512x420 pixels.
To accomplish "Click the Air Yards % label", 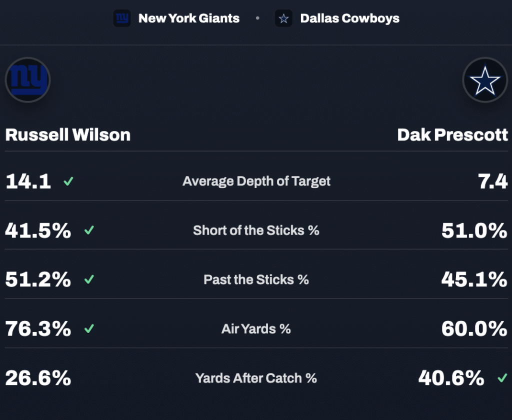I will (256, 328).
